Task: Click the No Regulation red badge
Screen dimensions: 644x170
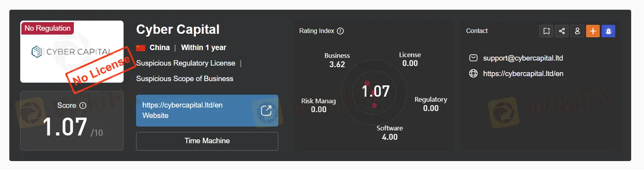Action: point(47,28)
